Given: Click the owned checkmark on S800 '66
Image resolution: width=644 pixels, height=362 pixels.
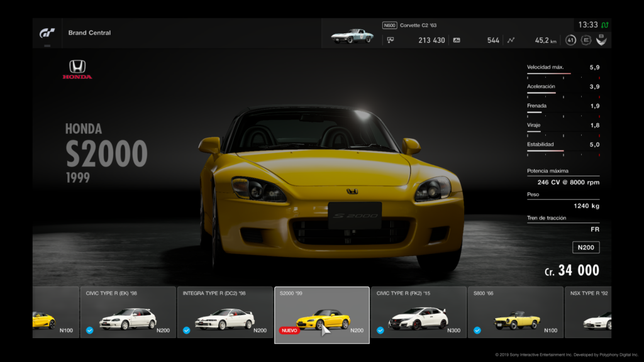Looking at the screenshot, I should coord(477,330).
